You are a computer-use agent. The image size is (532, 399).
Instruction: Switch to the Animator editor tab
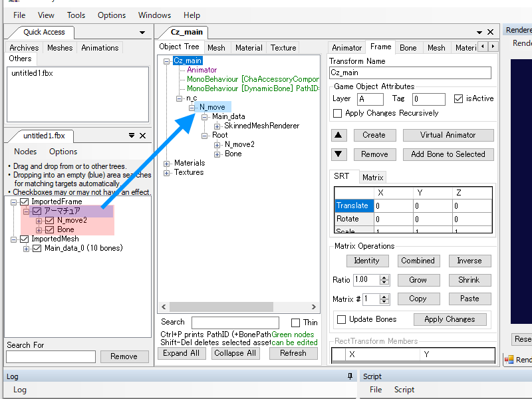click(x=346, y=48)
